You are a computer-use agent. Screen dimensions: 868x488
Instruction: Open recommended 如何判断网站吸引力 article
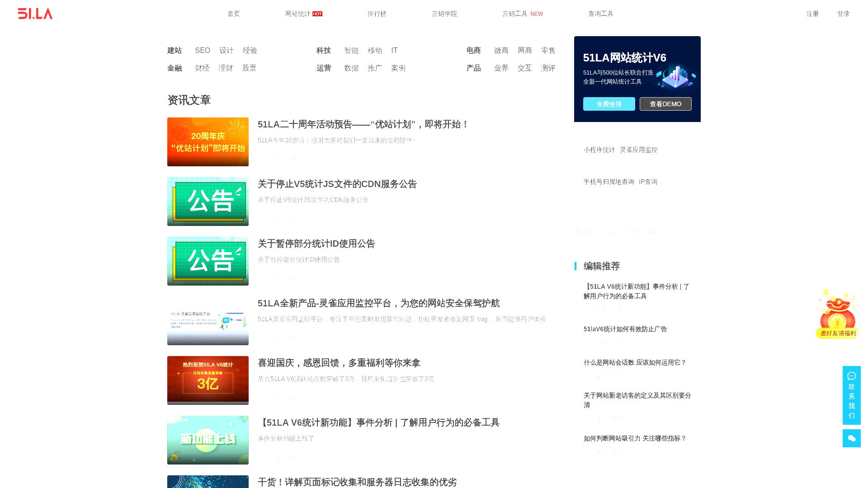[635, 438]
